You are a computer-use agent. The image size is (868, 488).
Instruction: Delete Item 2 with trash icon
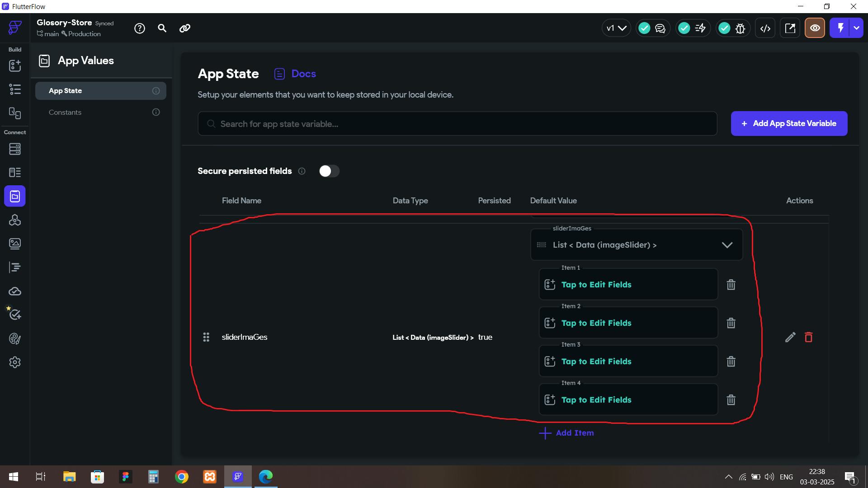(x=731, y=323)
